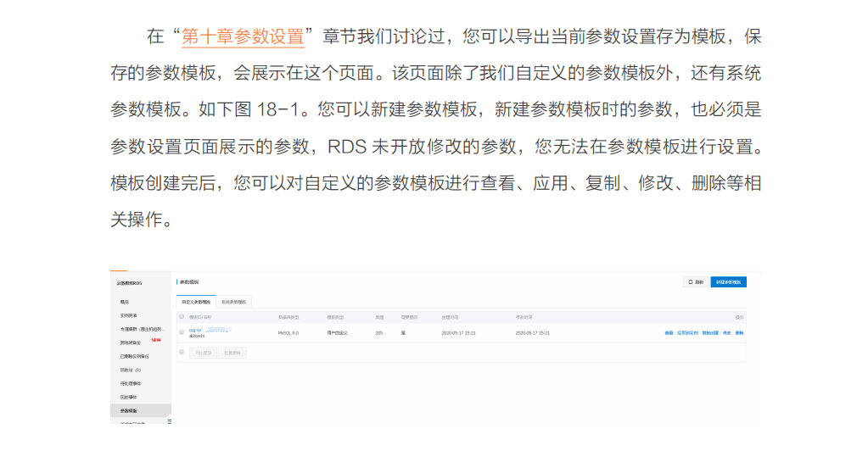Click the 刷新 refresh button
The width and height of the screenshot is (868, 451).
pyautogui.click(x=695, y=282)
